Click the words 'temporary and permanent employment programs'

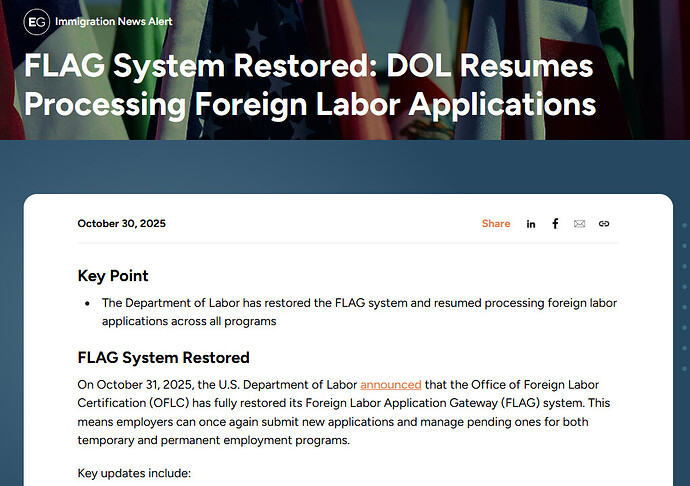[x=214, y=439]
